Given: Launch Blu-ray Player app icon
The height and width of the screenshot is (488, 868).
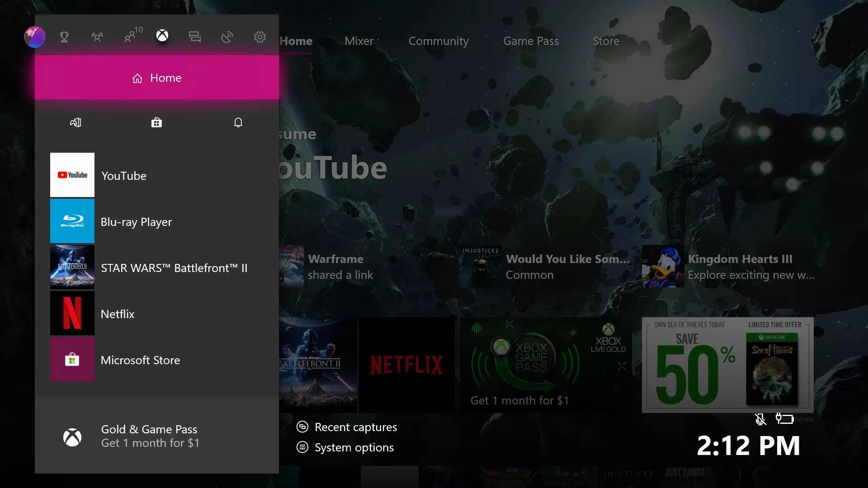Looking at the screenshot, I should [72, 221].
